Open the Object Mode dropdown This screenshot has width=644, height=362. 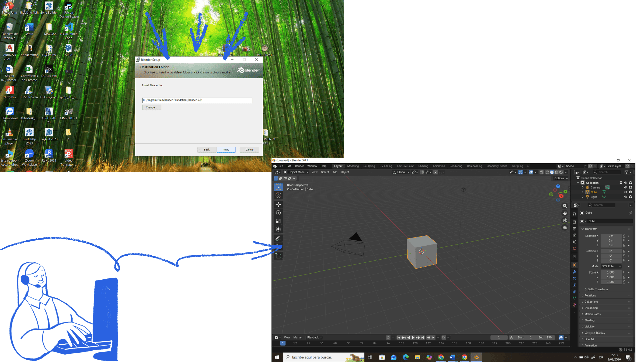point(297,172)
